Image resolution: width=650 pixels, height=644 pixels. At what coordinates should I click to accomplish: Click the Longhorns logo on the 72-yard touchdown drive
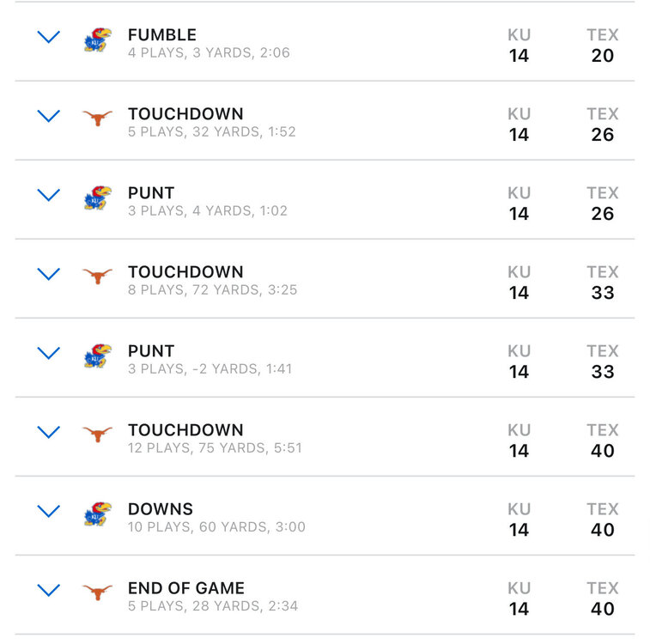(x=97, y=276)
